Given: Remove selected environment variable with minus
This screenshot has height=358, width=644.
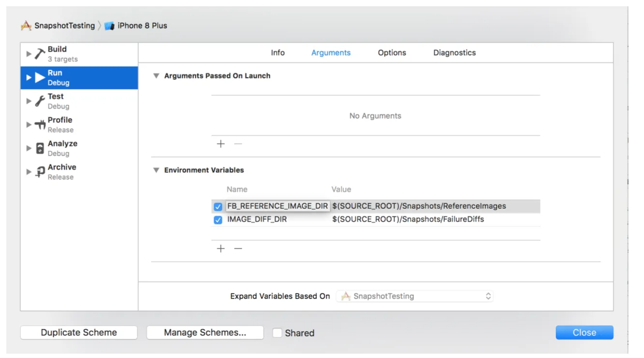Looking at the screenshot, I should [238, 248].
